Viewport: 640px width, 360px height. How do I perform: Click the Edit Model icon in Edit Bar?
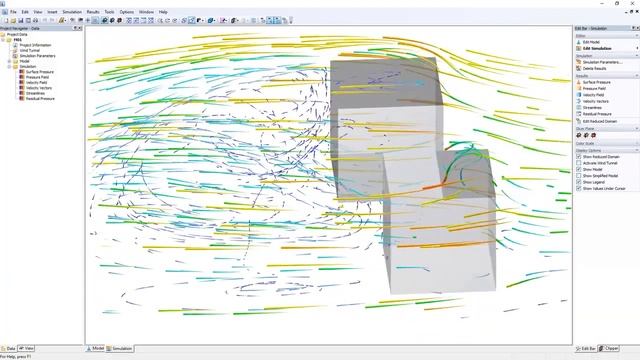579,42
